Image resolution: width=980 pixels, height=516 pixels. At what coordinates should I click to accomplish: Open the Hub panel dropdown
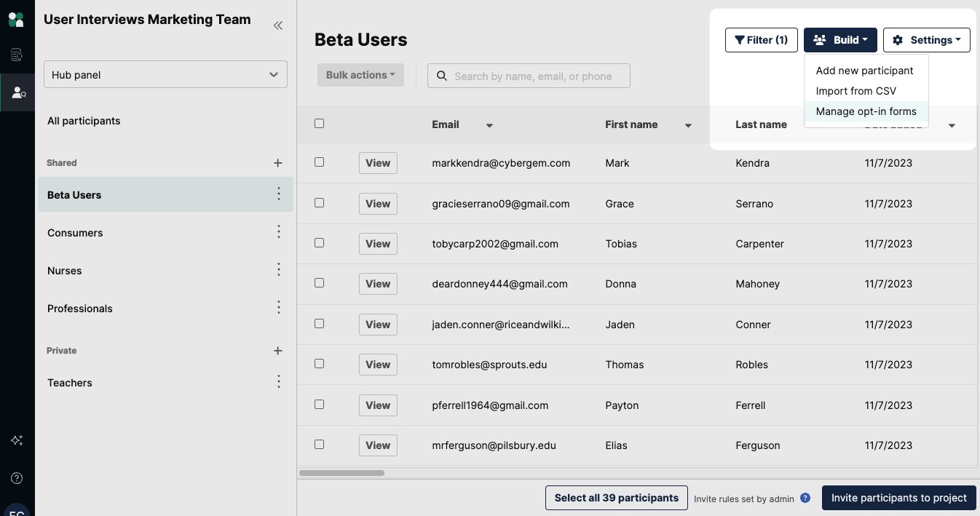tap(165, 75)
